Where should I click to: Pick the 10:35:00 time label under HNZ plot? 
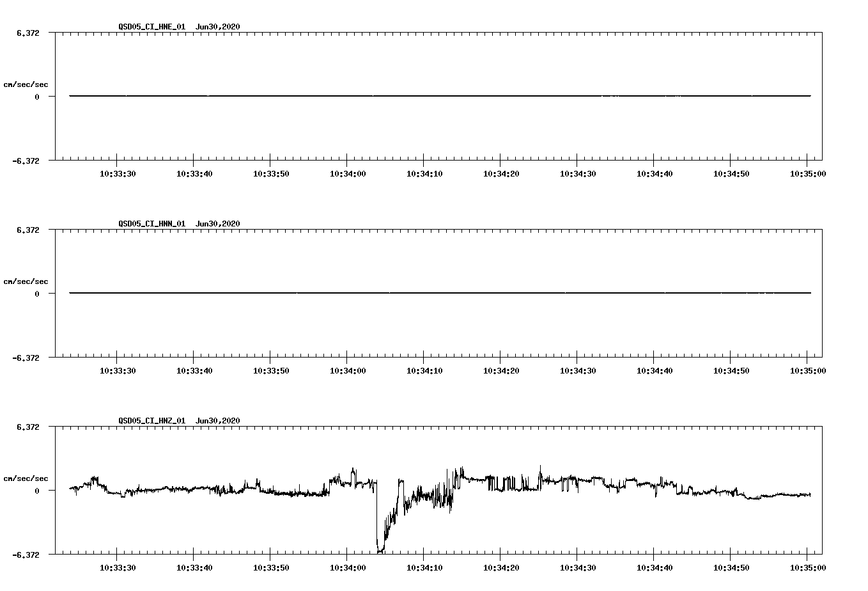coord(808,568)
